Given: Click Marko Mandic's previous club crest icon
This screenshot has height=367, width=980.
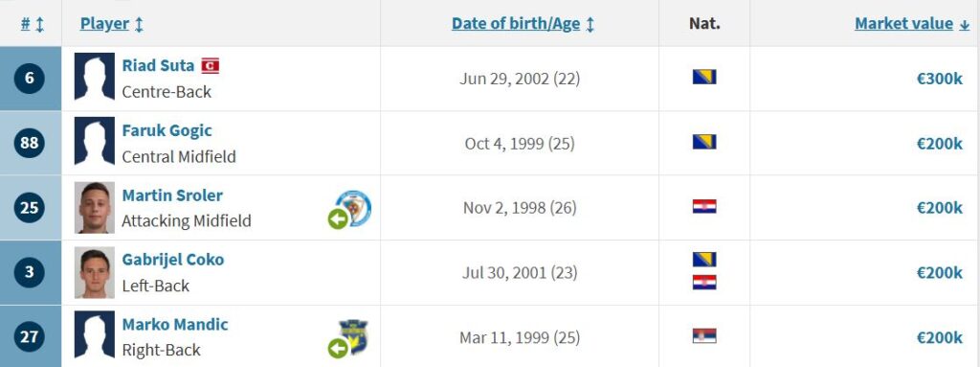Looking at the screenshot, I should point(353,337).
